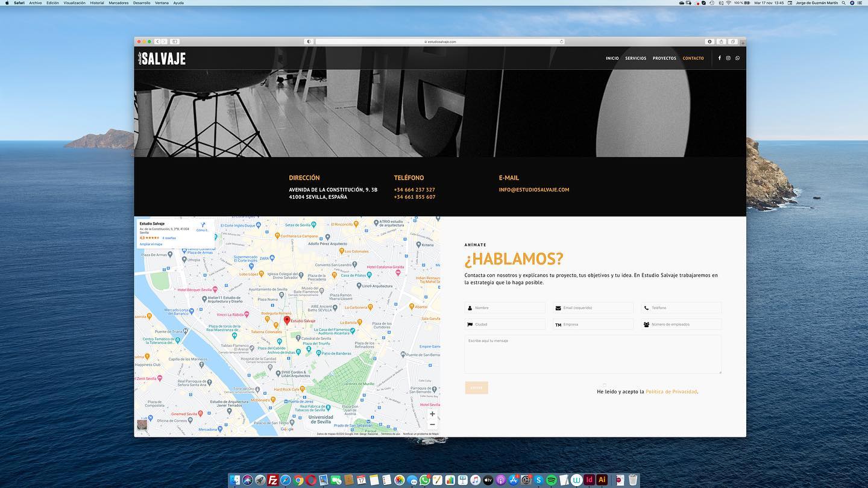The width and height of the screenshot is (868, 488).
Task: Call phone number +34 664 237 327
Action: tap(415, 190)
